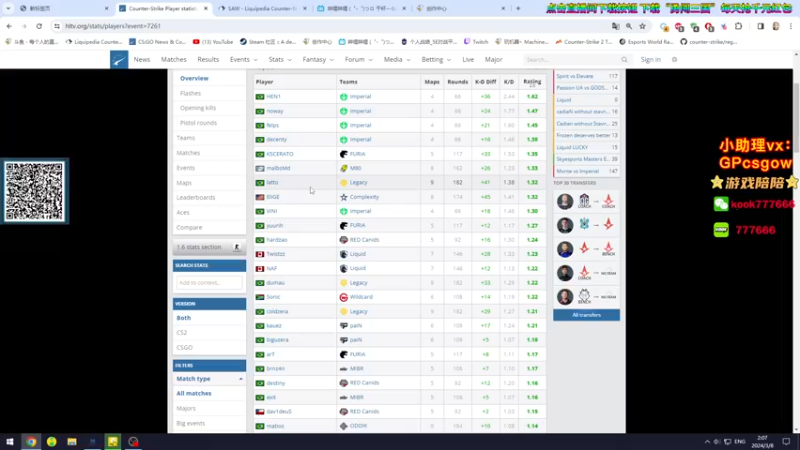Open the 1.6 stats section icon
This screenshot has height=450, width=800.
click(237, 247)
